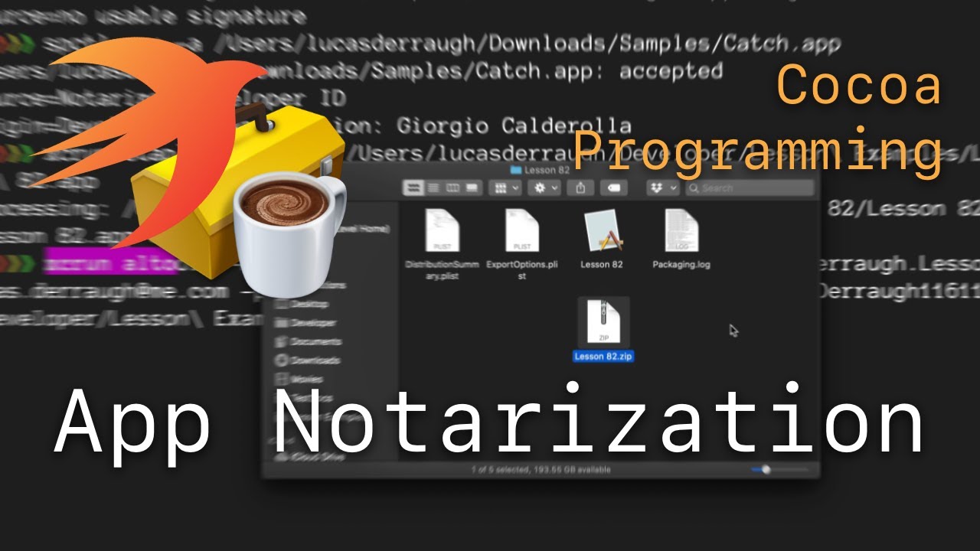Click the Finder Search field
The image size is (980, 551).
point(750,187)
